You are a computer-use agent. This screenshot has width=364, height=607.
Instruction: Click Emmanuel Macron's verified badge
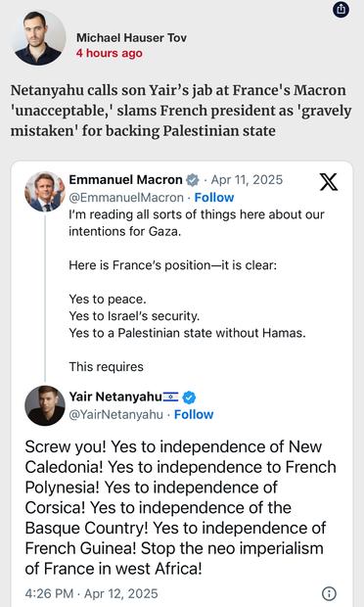(x=192, y=180)
